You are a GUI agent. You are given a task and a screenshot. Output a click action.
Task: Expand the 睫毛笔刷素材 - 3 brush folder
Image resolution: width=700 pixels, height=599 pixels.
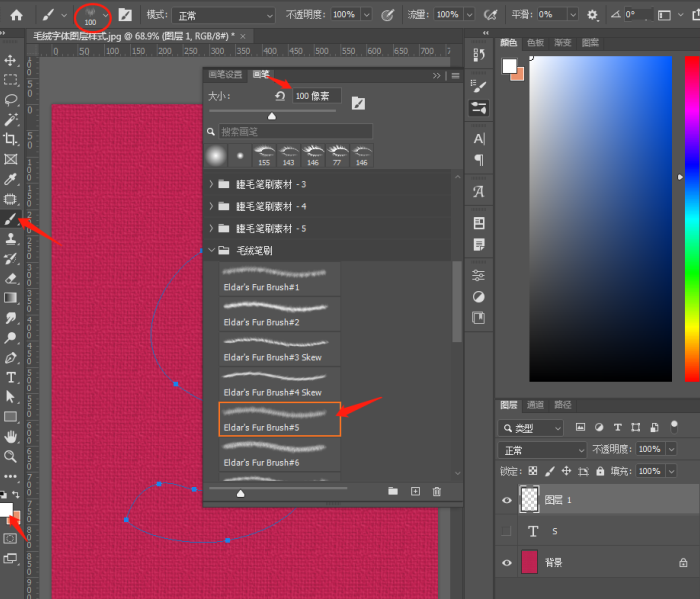click(x=211, y=184)
